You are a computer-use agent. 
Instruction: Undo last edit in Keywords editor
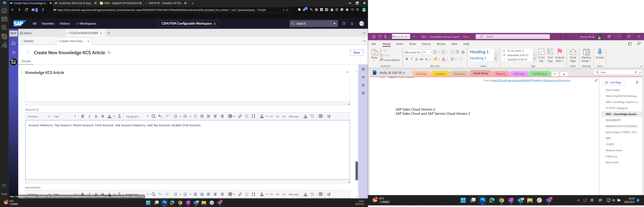[x=160, y=116]
